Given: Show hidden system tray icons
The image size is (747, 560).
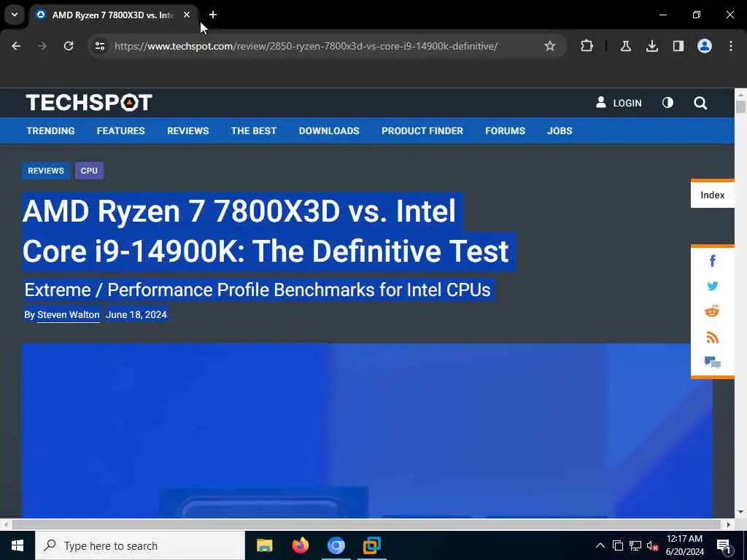Looking at the screenshot, I should coord(600,545).
